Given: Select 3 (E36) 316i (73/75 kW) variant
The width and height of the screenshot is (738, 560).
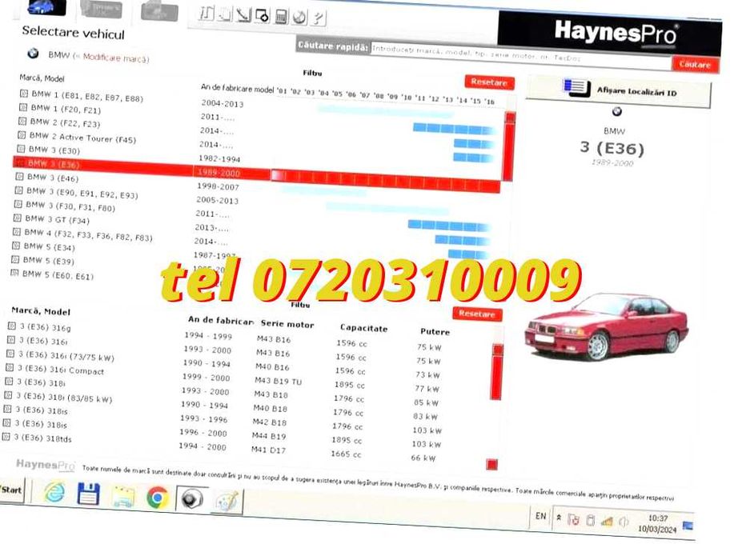Looking at the screenshot, I should pos(66,356).
